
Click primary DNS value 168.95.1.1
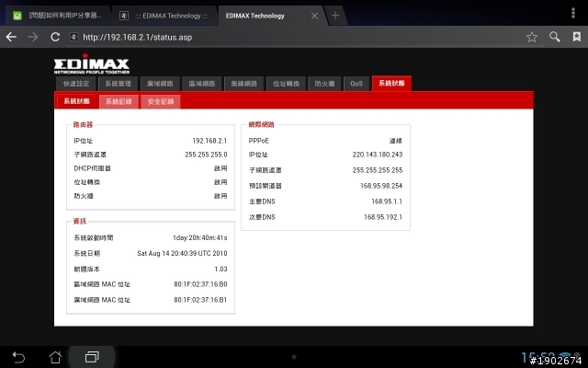pyautogui.click(x=387, y=201)
